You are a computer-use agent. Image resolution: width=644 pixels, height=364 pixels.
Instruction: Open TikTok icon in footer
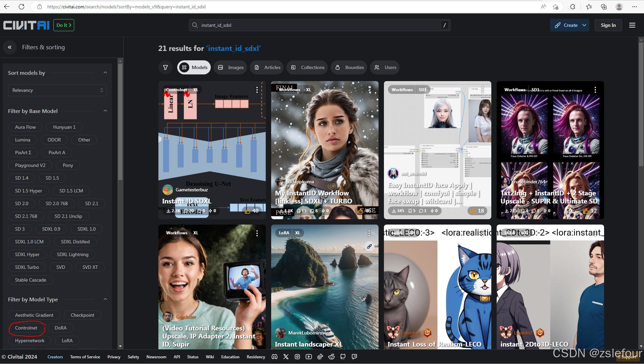[320, 357]
